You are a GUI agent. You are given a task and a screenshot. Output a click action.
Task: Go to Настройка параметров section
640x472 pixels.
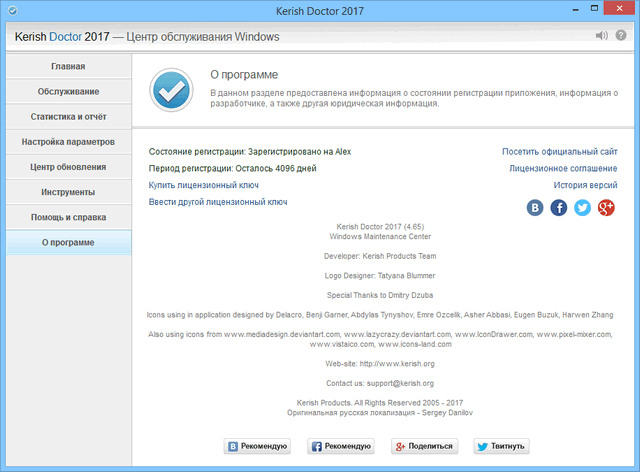pos(67,142)
